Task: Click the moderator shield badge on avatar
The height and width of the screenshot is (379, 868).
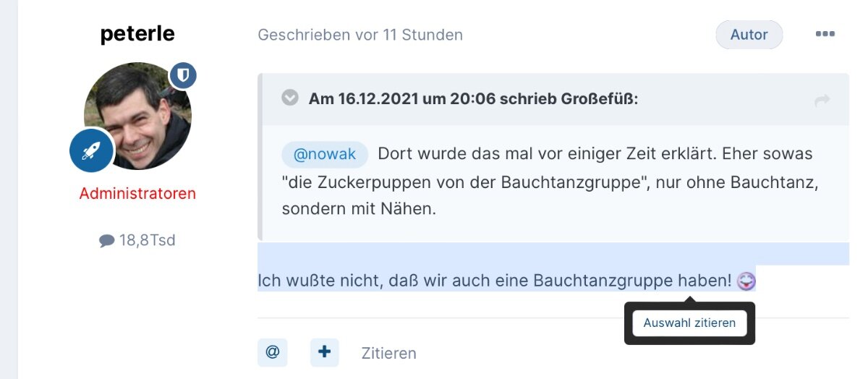Action: tap(183, 75)
